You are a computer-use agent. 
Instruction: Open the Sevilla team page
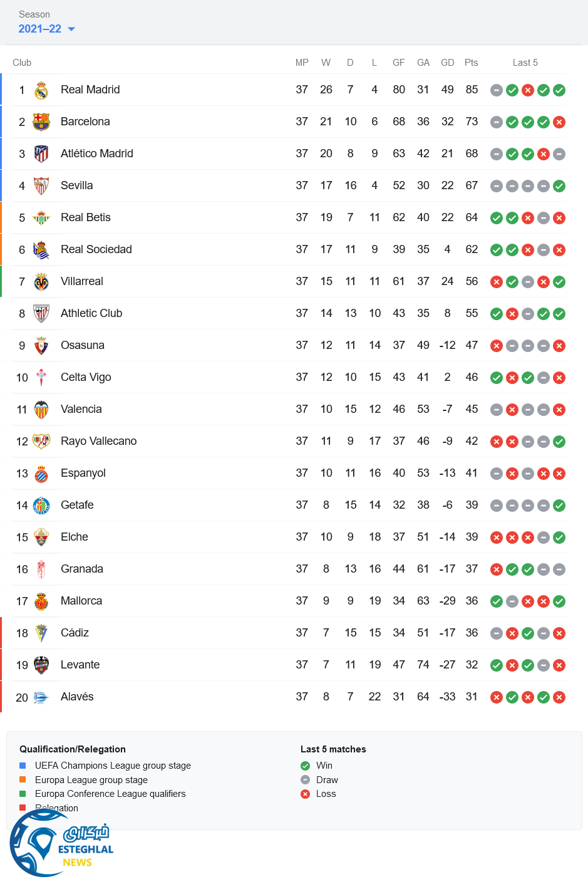76,185
